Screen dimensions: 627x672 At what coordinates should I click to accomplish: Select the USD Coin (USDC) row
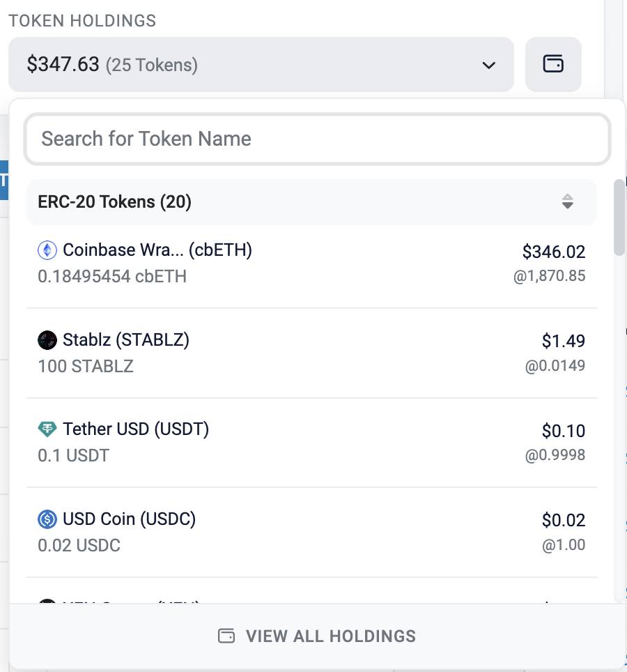311,533
